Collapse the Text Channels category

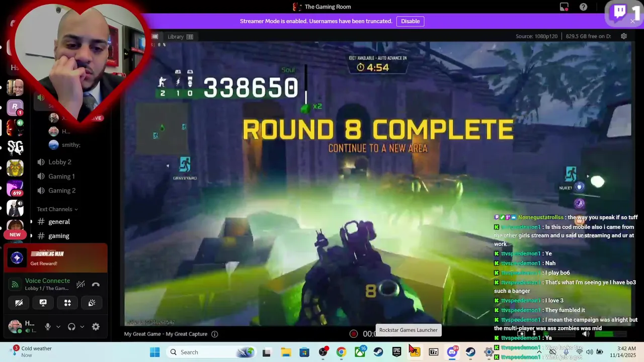57,209
